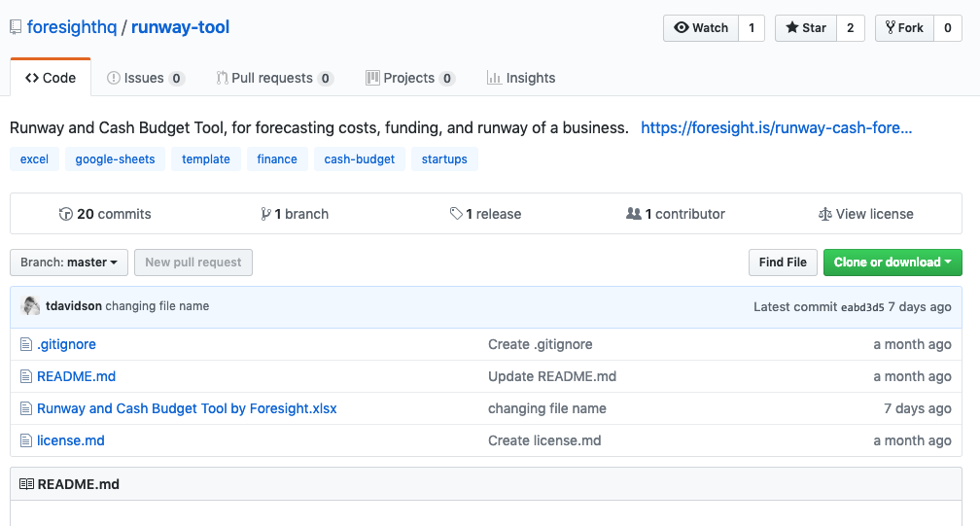Click the xlsx spreadsheet file icon
The height and width of the screenshot is (526, 980).
(x=26, y=408)
